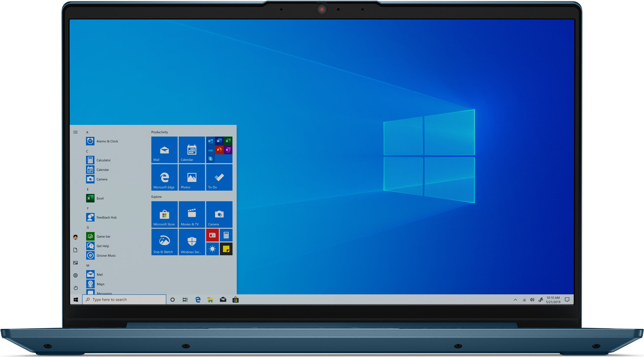
Task: Open the Snip & Sketch tile
Action: (164, 242)
